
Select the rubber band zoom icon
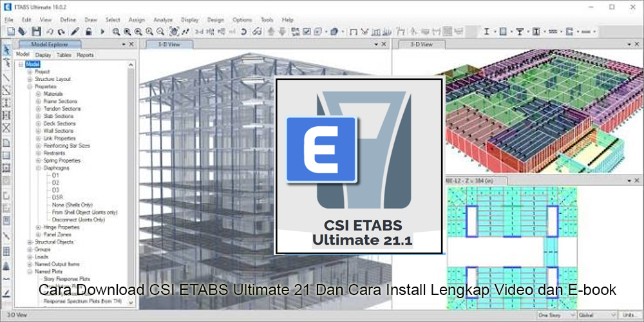pyautogui.click(x=116, y=32)
